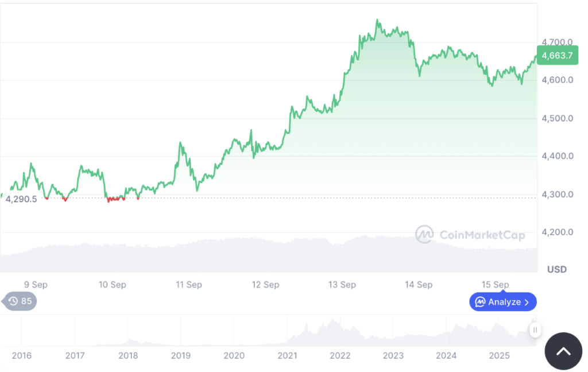Click the Analyze button's AI icon
This screenshot has width=588, height=372.
[480, 302]
